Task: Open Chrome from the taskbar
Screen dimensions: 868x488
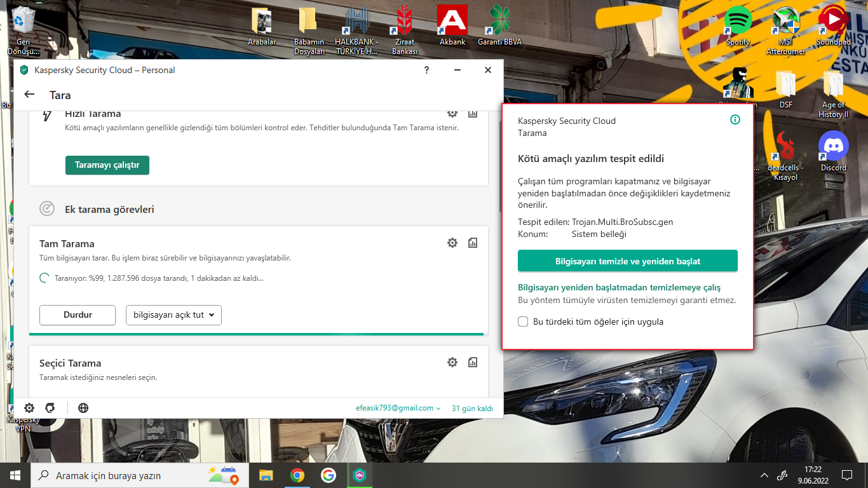Action: coord(297,475)
